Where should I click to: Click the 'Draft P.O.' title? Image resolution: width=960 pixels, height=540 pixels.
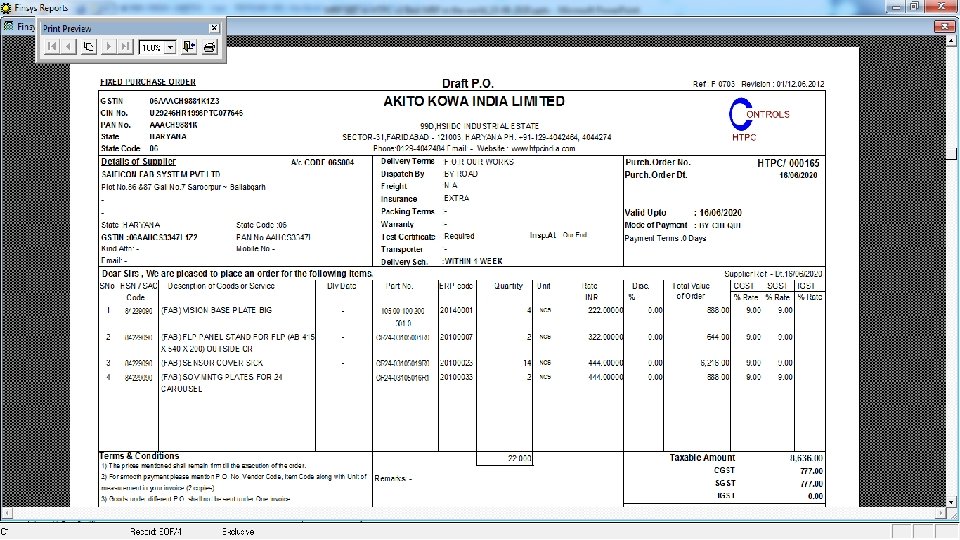467,83
